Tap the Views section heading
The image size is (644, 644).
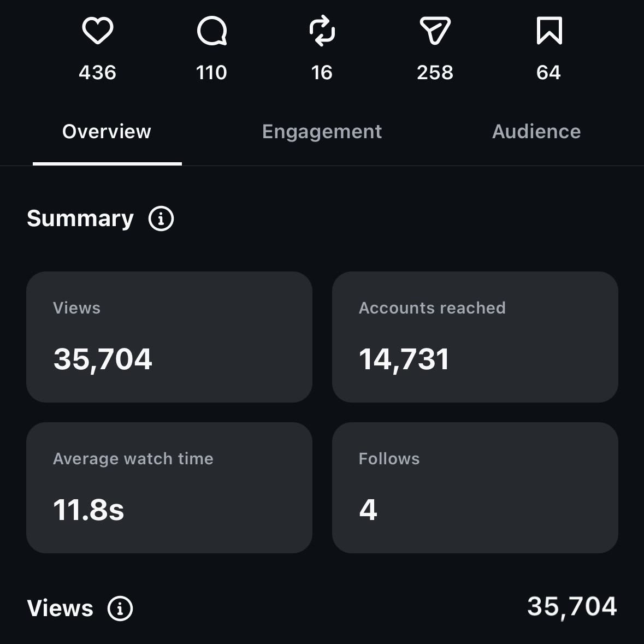click(x=60, y=608)
